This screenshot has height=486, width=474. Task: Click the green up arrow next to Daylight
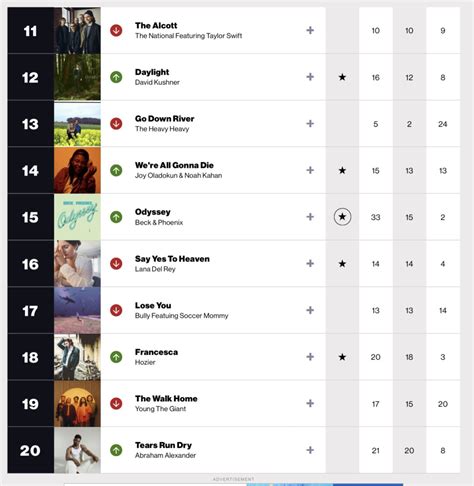click(x=116, y=77)
